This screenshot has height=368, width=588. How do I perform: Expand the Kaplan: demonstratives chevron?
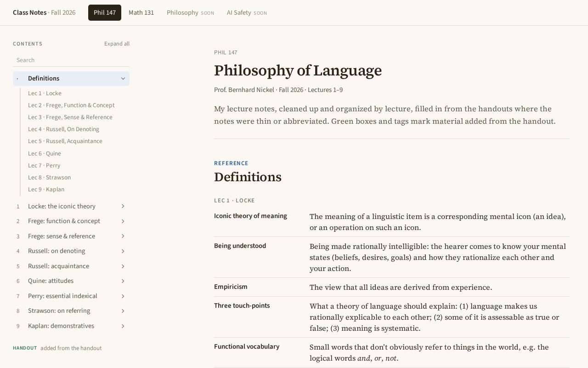pyautogui.click(x=123, y=326)
